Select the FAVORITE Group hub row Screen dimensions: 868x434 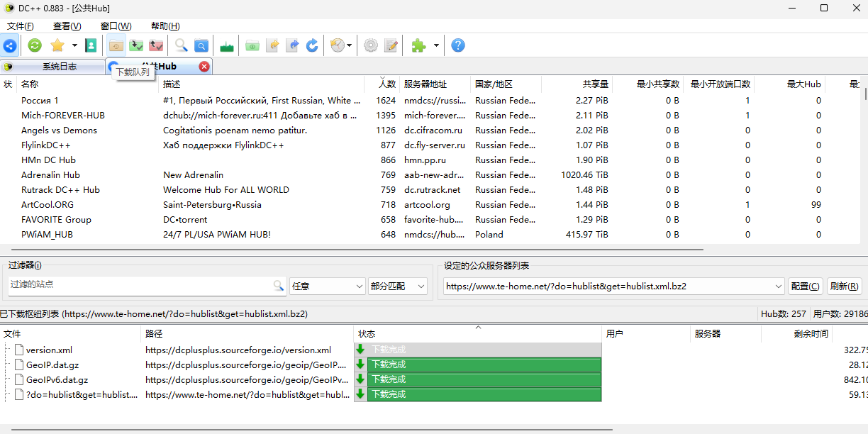pyautogui.click(x=431, y=220)
